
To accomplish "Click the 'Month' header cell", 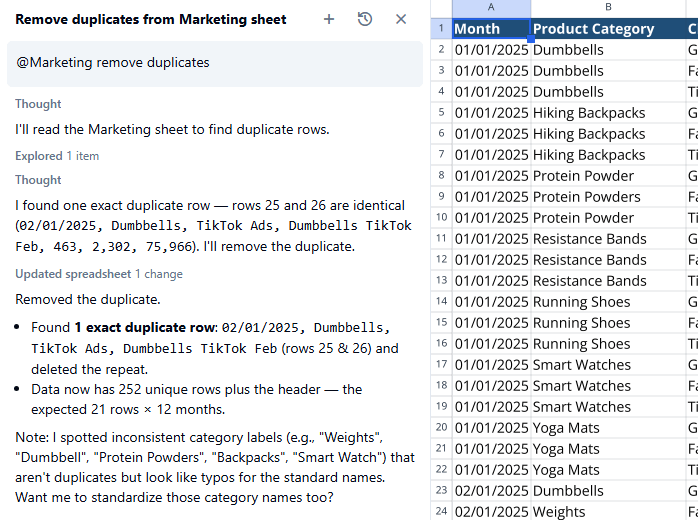I will click(x=491, y=29).
